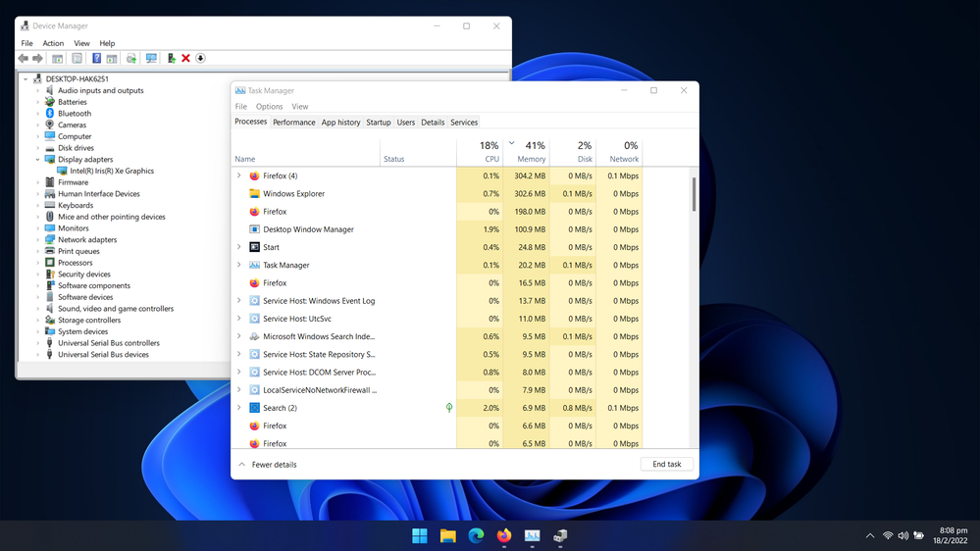Image resolution: width=980 pixels, height=551 pixels.
Task: Select the LocalServiceNoNetworkFirewall process row
Action: [x=437, y=390]
